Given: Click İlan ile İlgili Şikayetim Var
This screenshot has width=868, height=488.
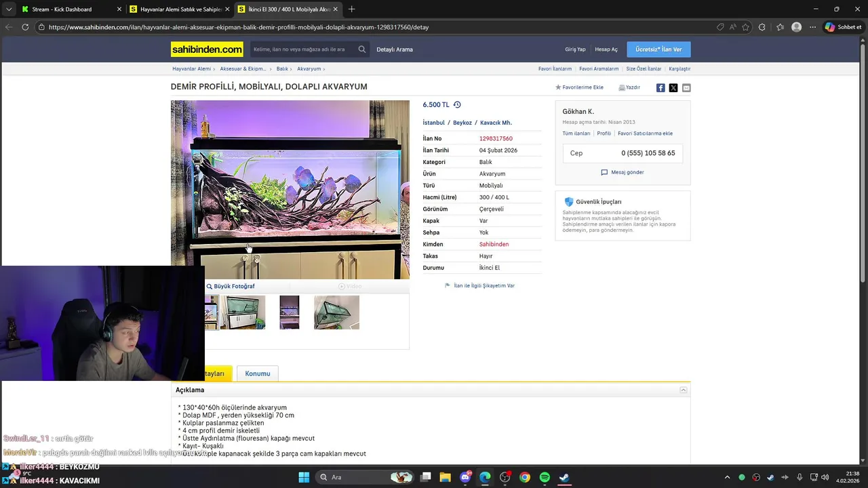Looking at the screenshot, I should pyautogui.click(x=484, y=286).
